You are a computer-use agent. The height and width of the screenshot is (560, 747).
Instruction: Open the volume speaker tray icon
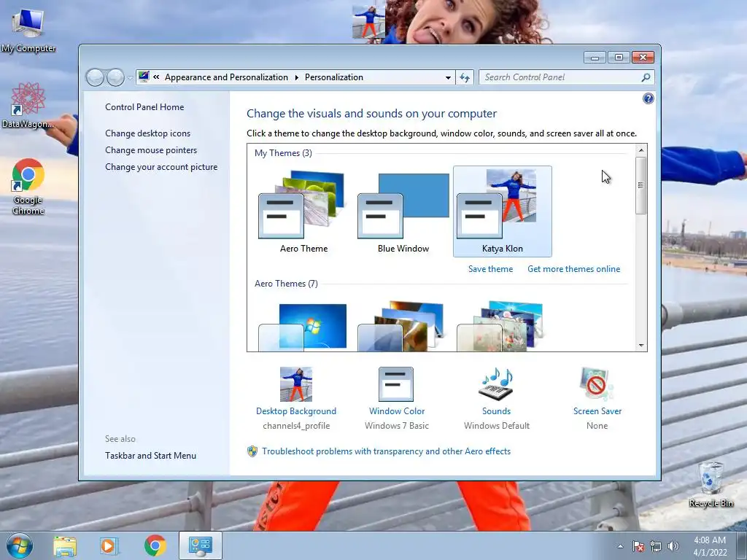coord(673,546)
